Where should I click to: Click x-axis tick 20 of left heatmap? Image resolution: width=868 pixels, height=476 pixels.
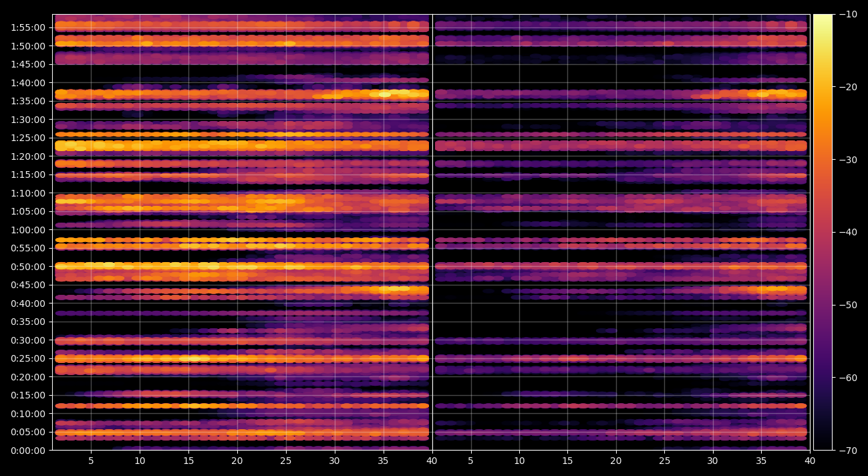237,461
